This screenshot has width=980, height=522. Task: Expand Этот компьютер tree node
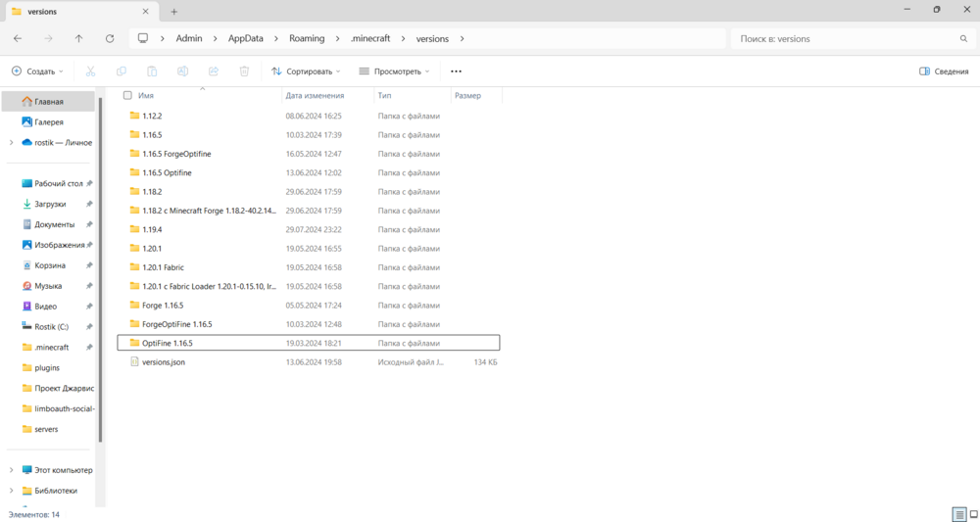pos(11,469)
